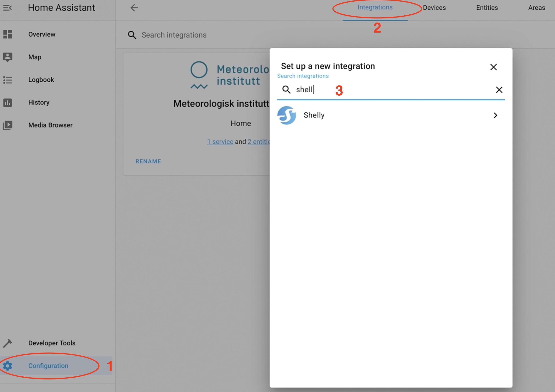Click the Logbook list icon
This screenshot has width=555, height=392.
[8, 80]
